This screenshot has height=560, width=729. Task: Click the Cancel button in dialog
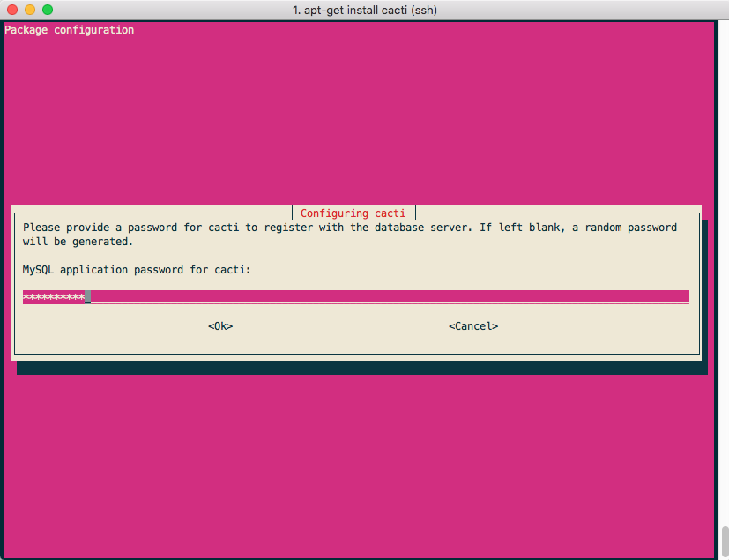(x=473, y=326)
